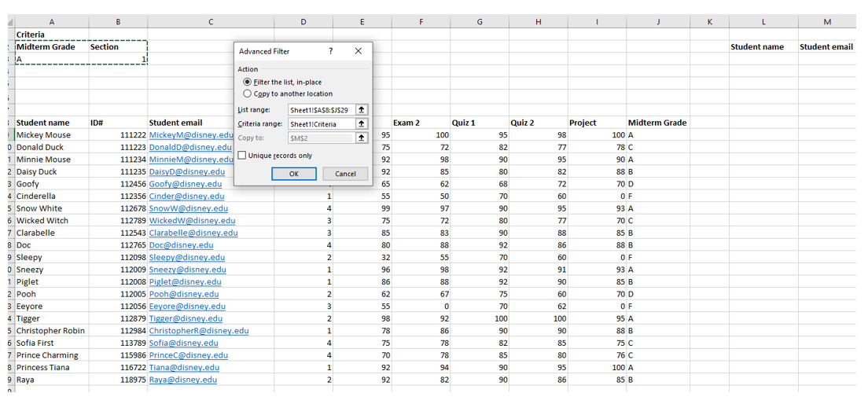Select the 'Snow White' student name cell
Image resolution: width=868 pixels, height=404 pixels.
[39, 208]
